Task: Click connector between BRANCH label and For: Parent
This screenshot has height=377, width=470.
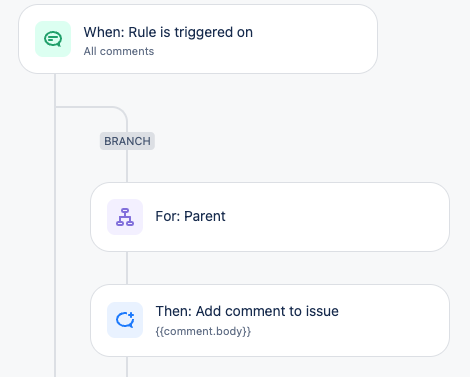Action: (x=127, y=166)
